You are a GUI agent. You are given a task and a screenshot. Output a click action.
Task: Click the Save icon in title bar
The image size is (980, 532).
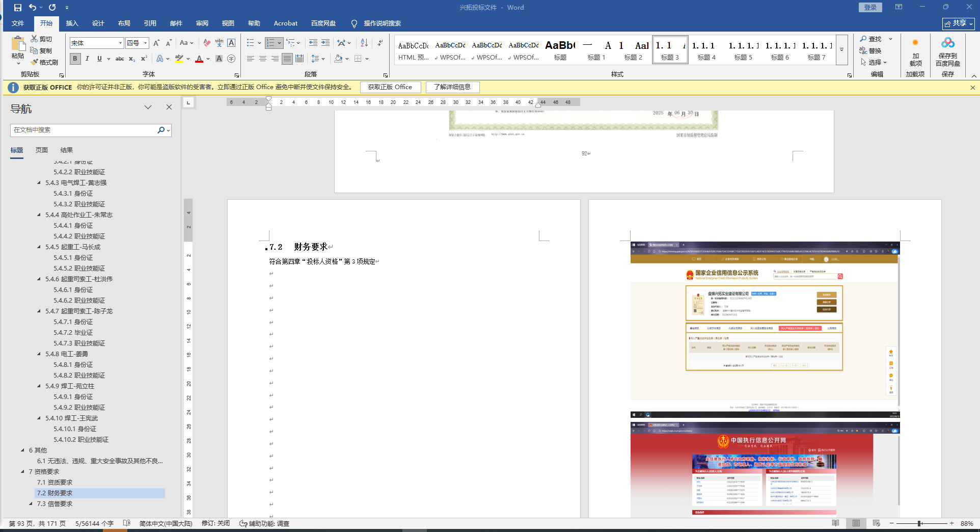[x=18, y=8]
